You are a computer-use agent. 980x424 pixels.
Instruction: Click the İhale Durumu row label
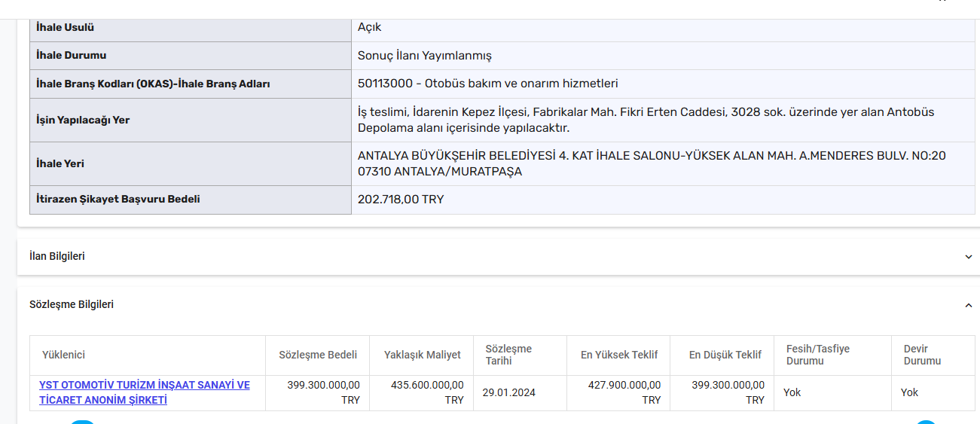pyautogui.click(x=72, y=55)
